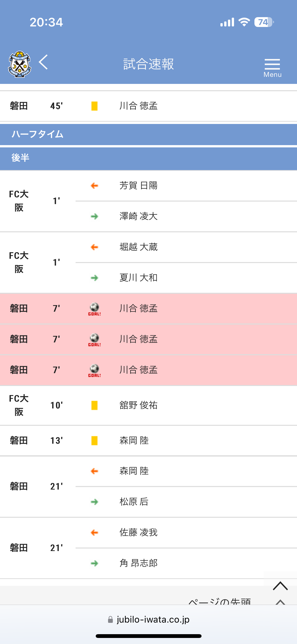Click the yellow card icon for 川合 徳孟 at 45'

tap(94, 106)
